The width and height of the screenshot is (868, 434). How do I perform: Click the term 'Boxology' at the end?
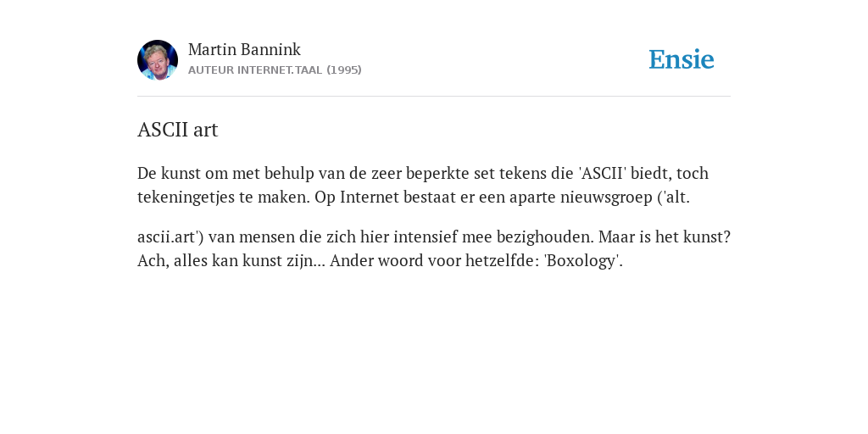581,261
